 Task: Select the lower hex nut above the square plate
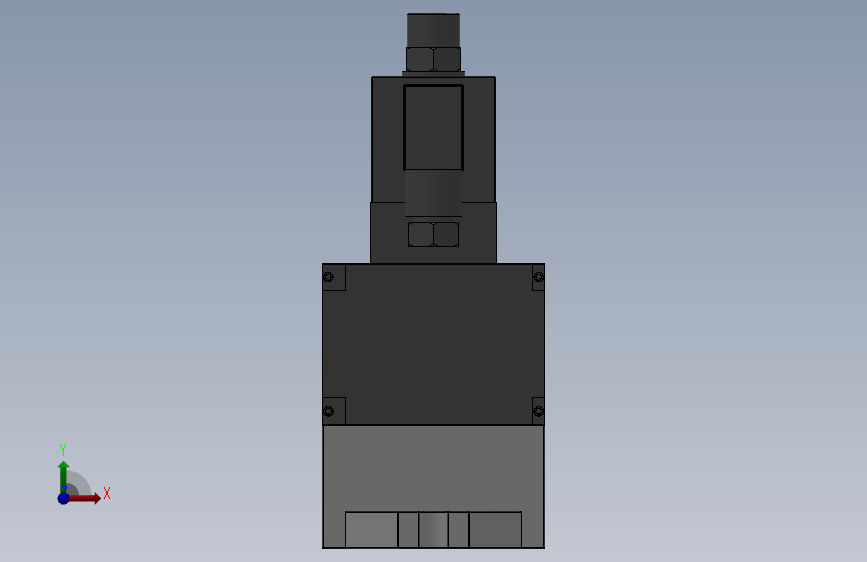(x=434, y=235)
